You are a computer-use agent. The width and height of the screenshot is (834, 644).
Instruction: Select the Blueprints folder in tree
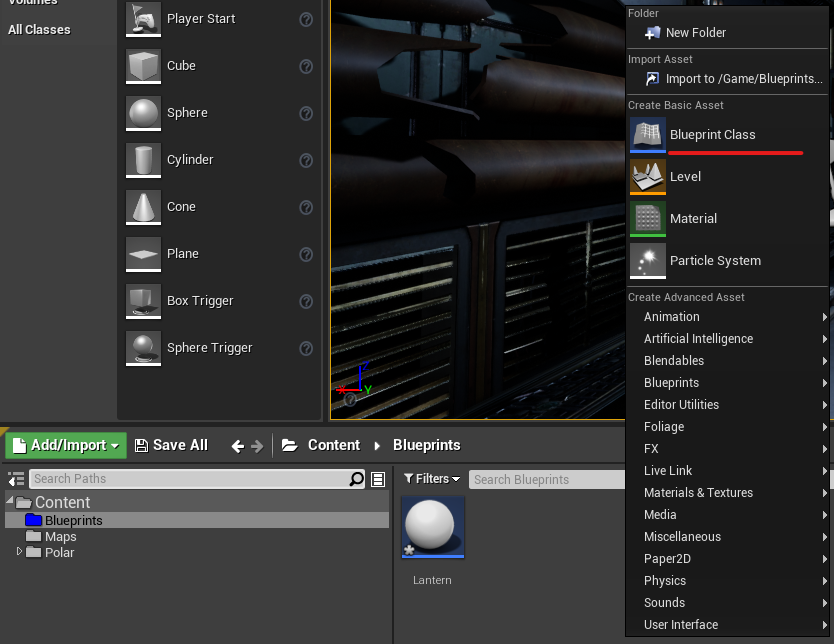pyautogui.click(x=197, y=520)
